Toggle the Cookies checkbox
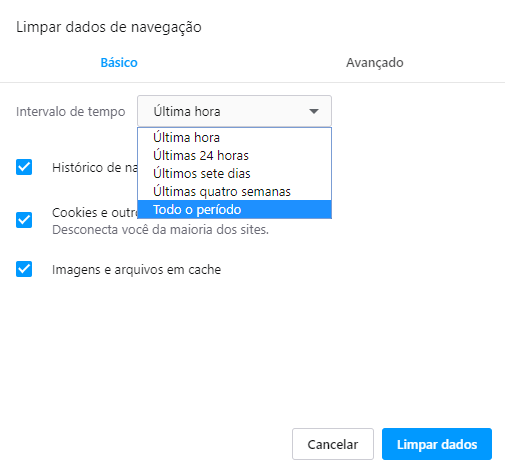Image resolution: width=505 pixels, height=474 pixels. pyautogui.click(x=24, y=220)
